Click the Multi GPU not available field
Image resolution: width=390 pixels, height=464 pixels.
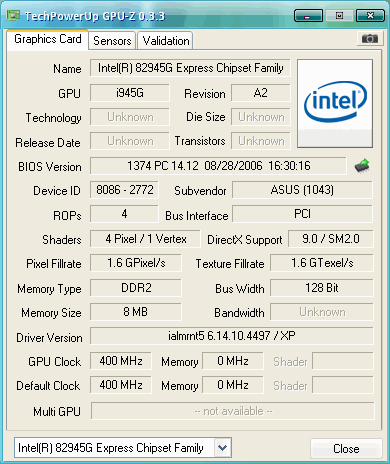click(233, 411)
